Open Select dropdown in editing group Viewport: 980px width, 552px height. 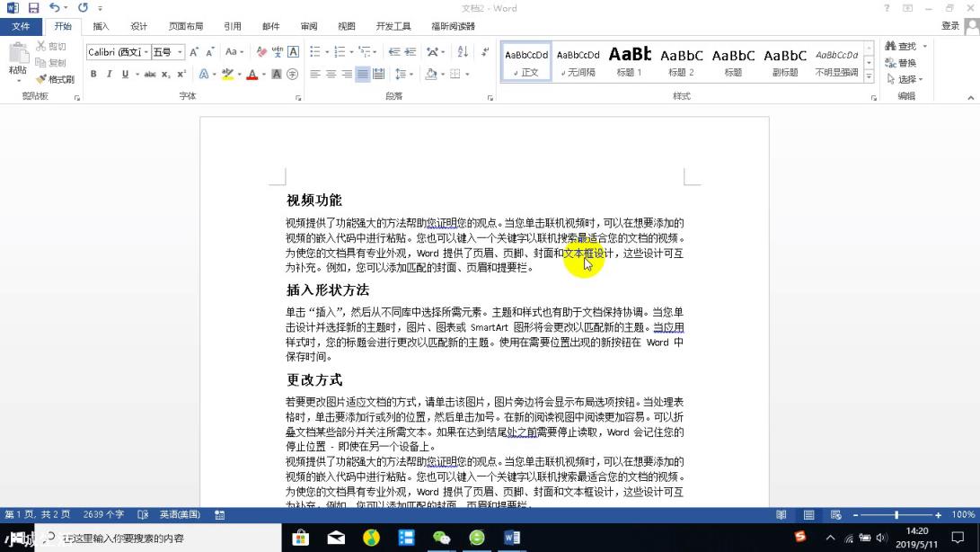click(x=905, y=79)
